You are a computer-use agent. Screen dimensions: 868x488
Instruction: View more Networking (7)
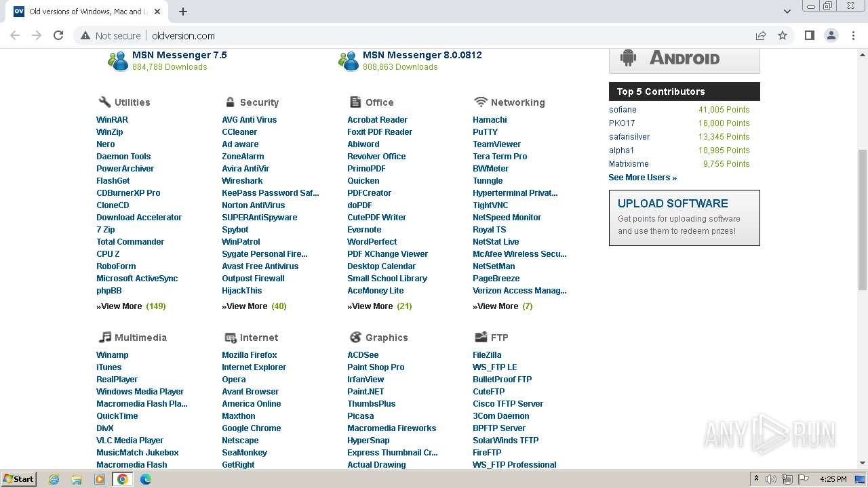pos(502,306)
